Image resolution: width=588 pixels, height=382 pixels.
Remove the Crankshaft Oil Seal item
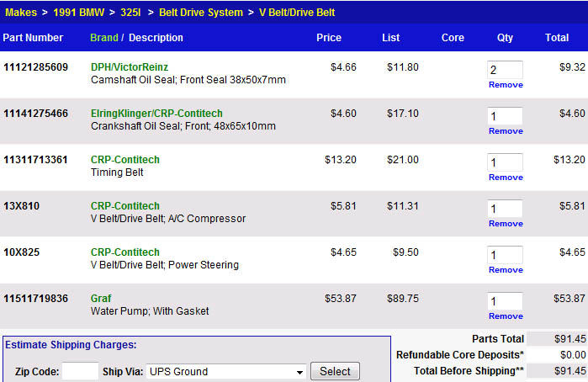click(506, 131)
